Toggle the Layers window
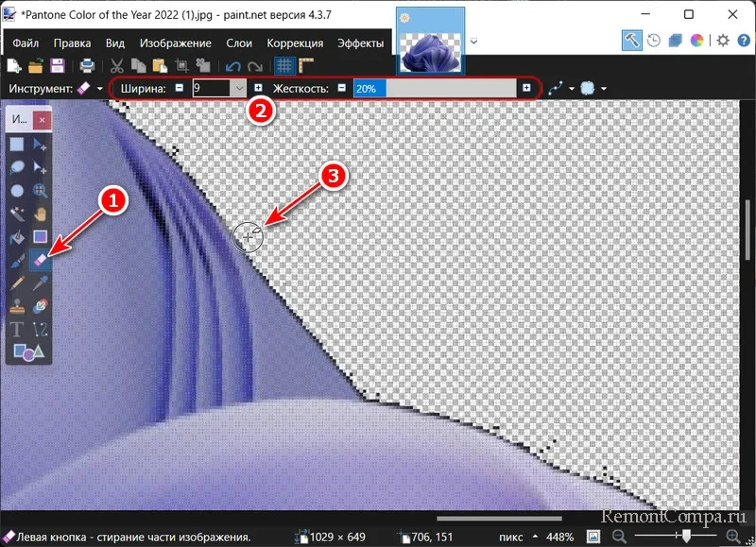 pos(675,41)
